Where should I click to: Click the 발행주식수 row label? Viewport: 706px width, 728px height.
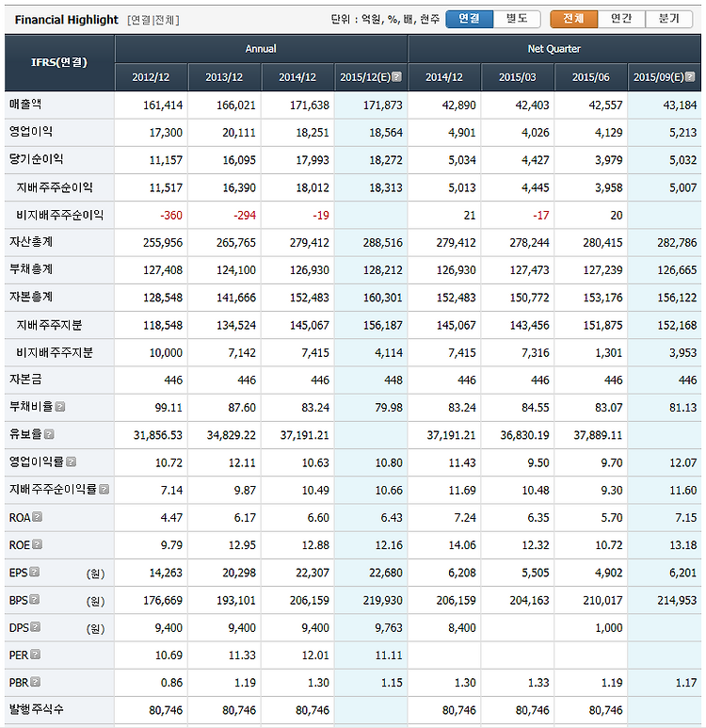click(36, 709)
